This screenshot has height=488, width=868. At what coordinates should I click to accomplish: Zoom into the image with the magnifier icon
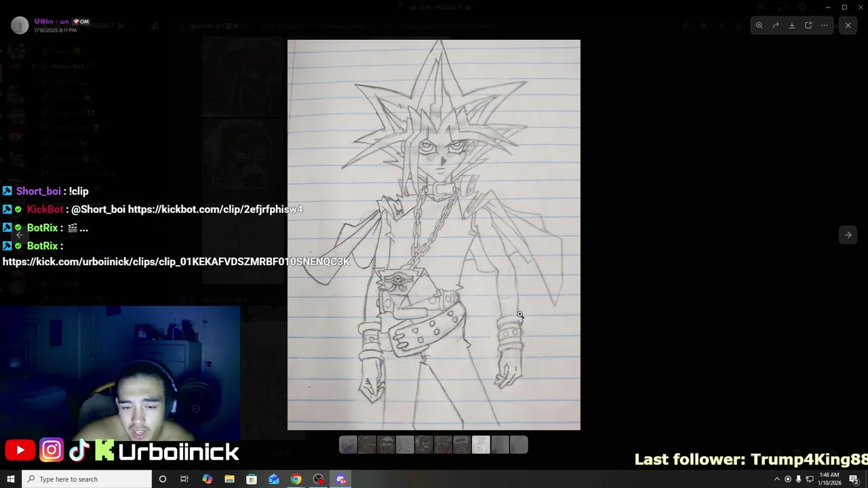pos(759,25)
